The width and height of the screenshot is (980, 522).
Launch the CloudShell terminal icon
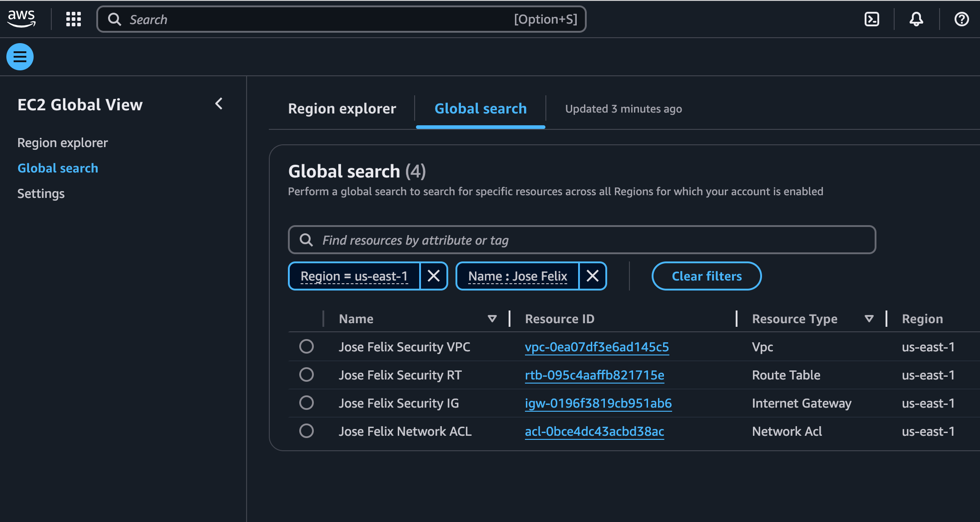point(872,19)
